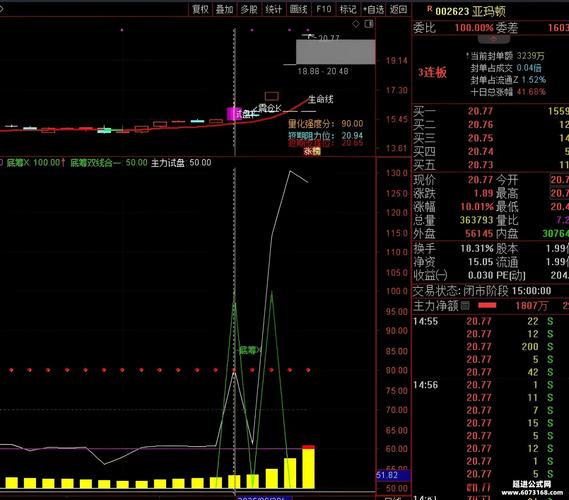This screenshot has height=500, width=569.
Task: Add stock via +自选 button
Action: (x=373, y=9)
